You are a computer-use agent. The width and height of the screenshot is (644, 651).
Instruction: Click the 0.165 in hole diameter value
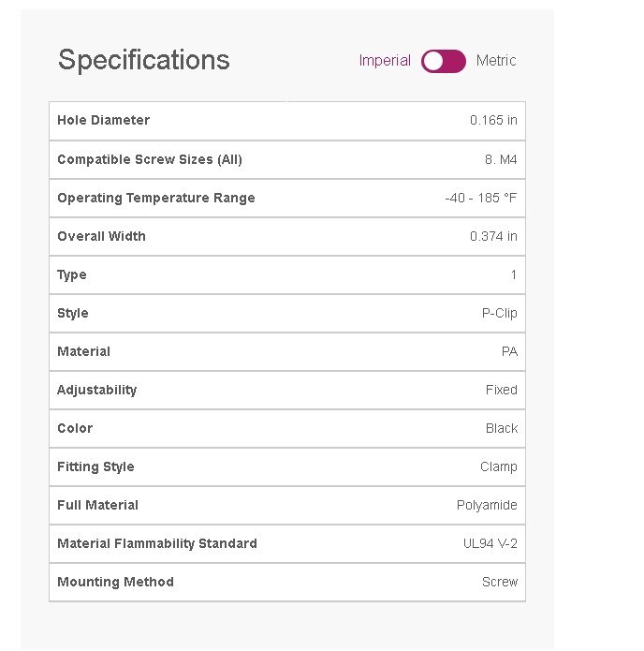(x=493, y=121)
